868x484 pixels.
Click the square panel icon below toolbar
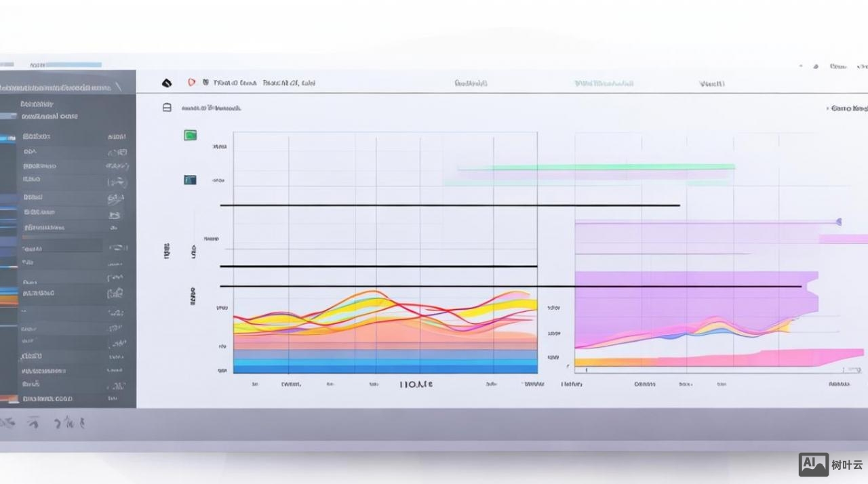(x=167, y=107)
